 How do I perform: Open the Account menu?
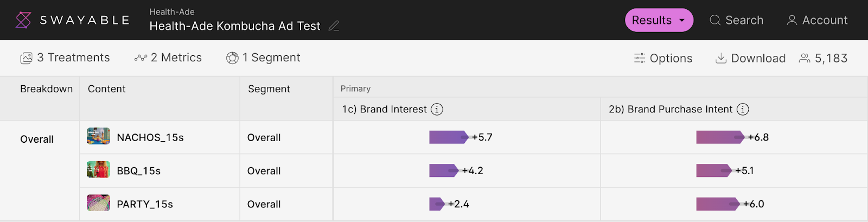click(817, 20)
